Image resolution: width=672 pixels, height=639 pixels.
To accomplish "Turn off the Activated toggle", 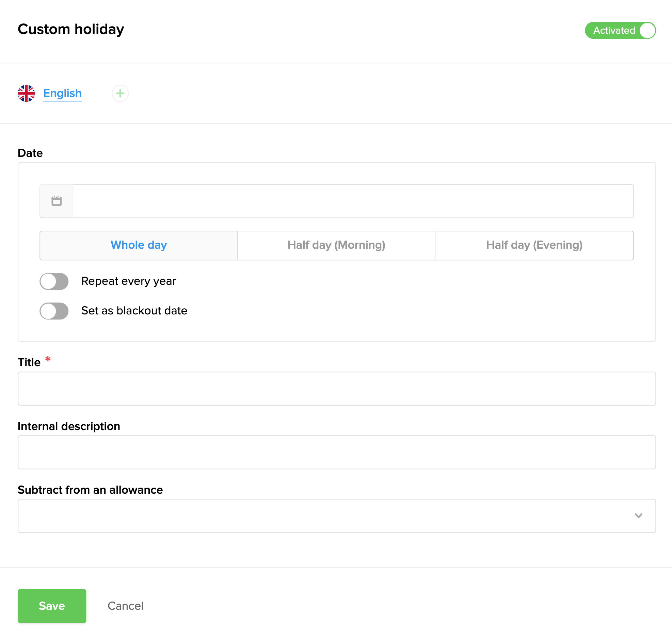I will (x=620, y=30).
